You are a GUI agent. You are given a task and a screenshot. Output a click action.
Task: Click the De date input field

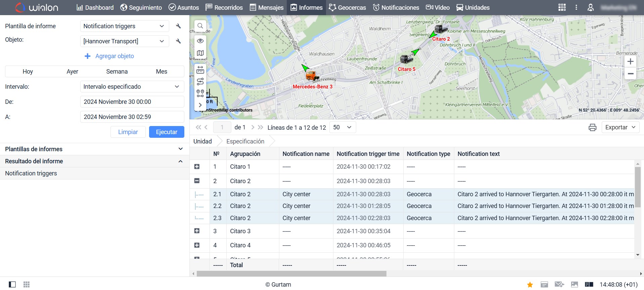coord(132,101)
